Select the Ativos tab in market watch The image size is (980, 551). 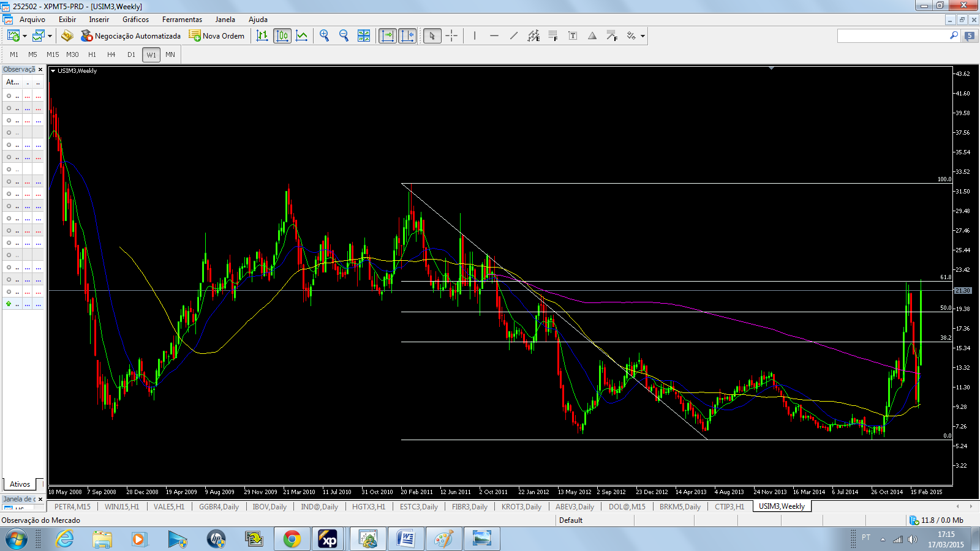tap(20, 484)
